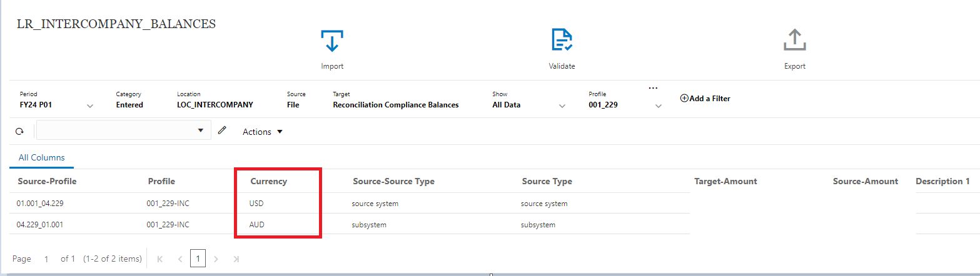Open the Actions menu
Image resolution: width=980 pixels, height=276 pixels.
pyautogui.click(x=263, y=132)
